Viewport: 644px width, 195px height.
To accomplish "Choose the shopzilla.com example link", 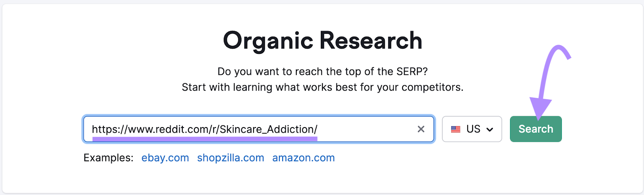I will click(x=231, y=158).
